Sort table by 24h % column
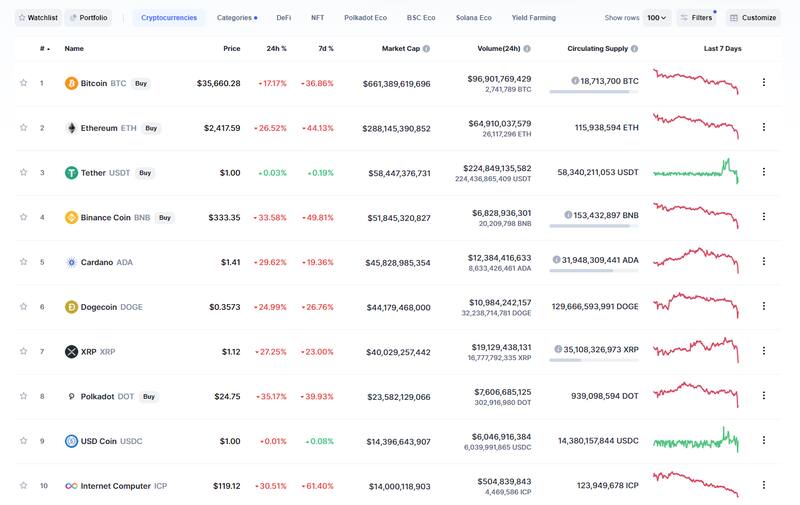The width and height of the screenshot is (800, 505). pos(275,48)
